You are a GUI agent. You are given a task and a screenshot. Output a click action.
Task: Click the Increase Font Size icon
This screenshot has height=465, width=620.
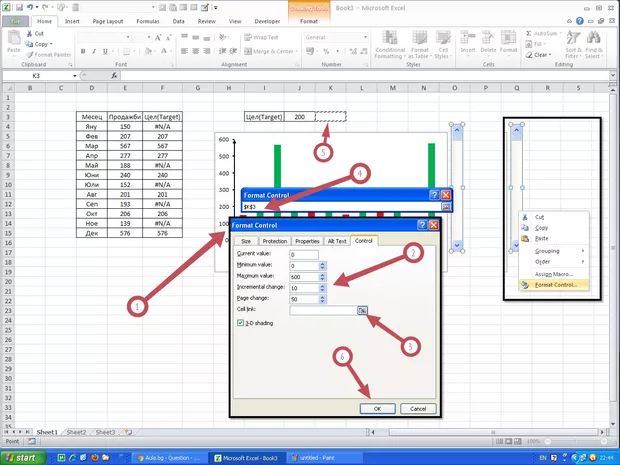point(158,38)
